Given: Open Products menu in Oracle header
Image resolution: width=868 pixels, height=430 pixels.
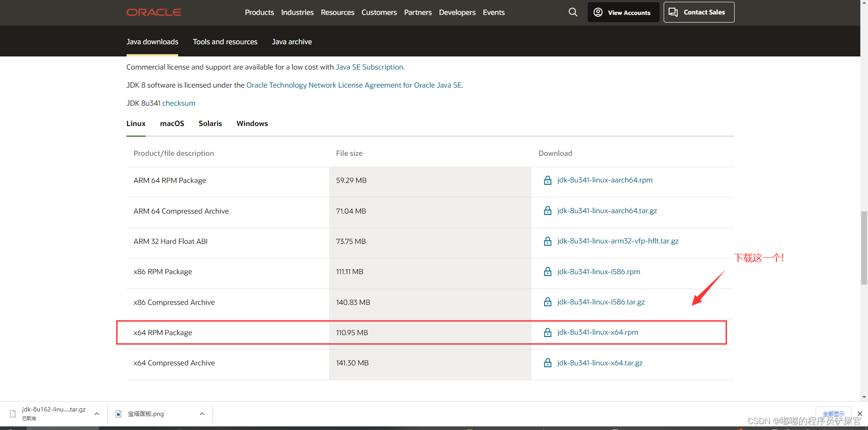Looking at the screenshot, I should pyautogui.click(x=259, y=12).
